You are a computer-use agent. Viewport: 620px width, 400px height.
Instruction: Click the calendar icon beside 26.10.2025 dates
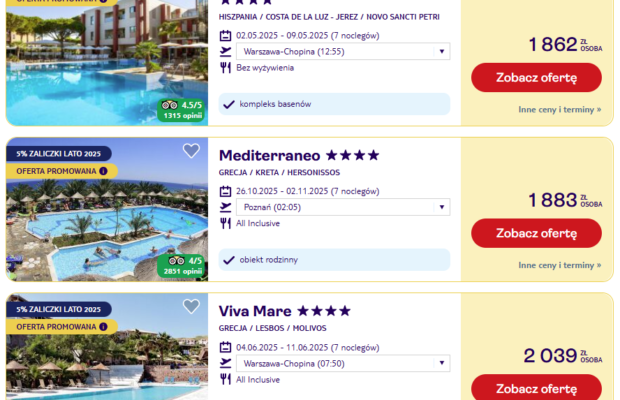point(225,190)
